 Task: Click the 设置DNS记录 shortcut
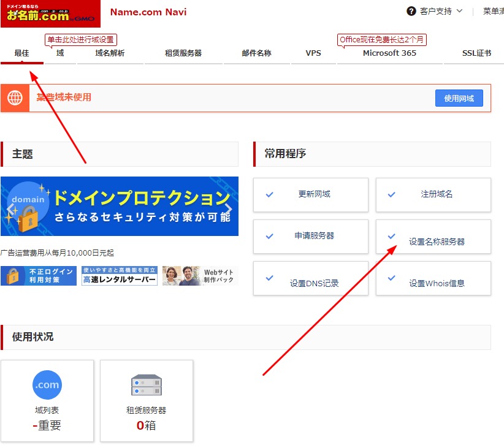click(311, 280)
